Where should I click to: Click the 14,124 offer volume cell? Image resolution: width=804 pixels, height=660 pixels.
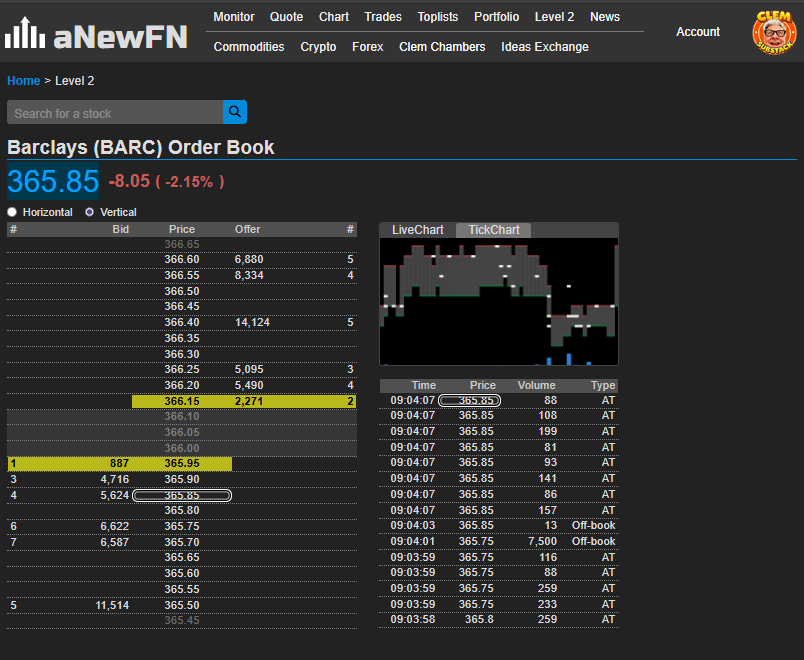(252, 323)
